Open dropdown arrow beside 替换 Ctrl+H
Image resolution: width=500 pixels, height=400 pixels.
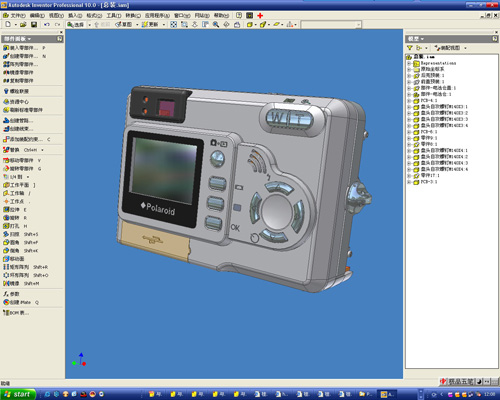tap(42, 150)
